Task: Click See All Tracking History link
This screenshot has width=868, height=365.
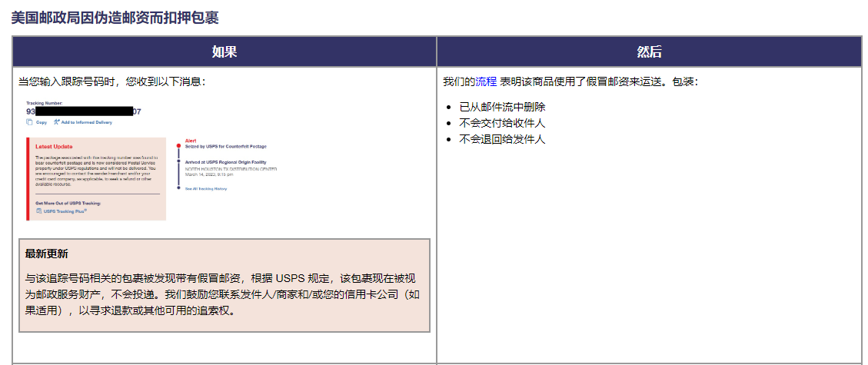Action: pyautogui.click(x=206, y=188)
